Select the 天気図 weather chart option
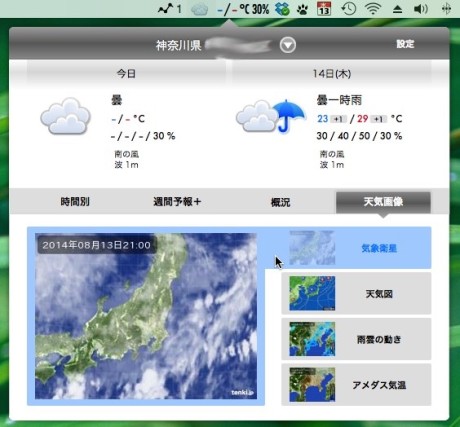The image size is (460, 427). pyautogui.click(x=356, y=294)
